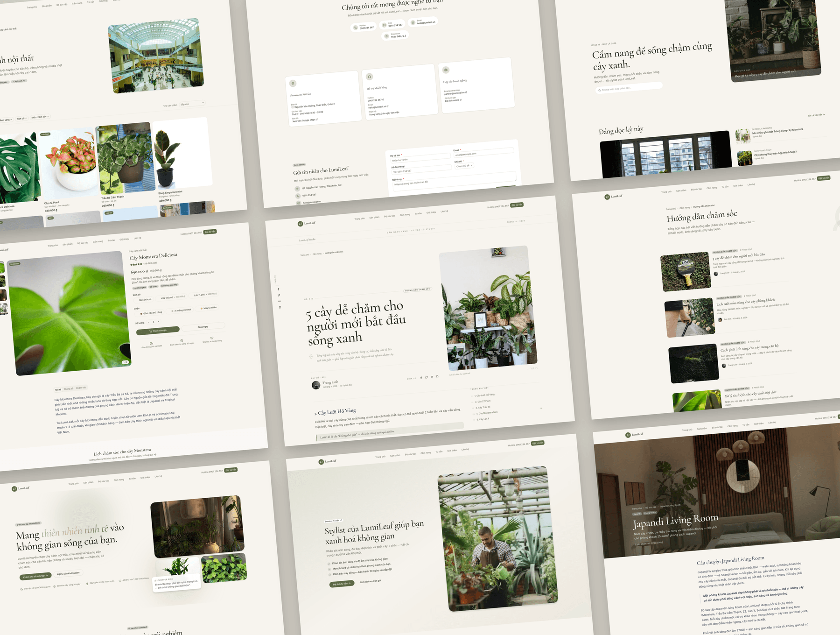840x635 pixels.
Task: Switch to the Mô tả tab
Action: coord(58,389)
